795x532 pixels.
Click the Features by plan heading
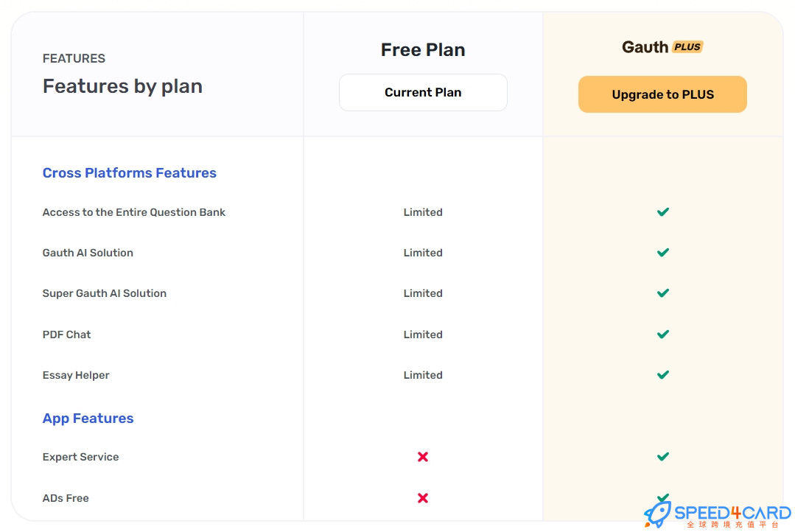[x=123, y=86]
